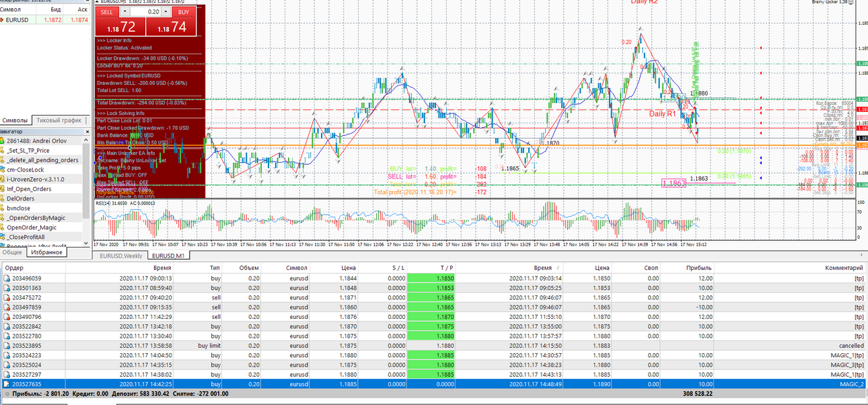Switch Navigator to the Общие tab
Viewport: 868px width, 405px height.
[x=12, y=252]
